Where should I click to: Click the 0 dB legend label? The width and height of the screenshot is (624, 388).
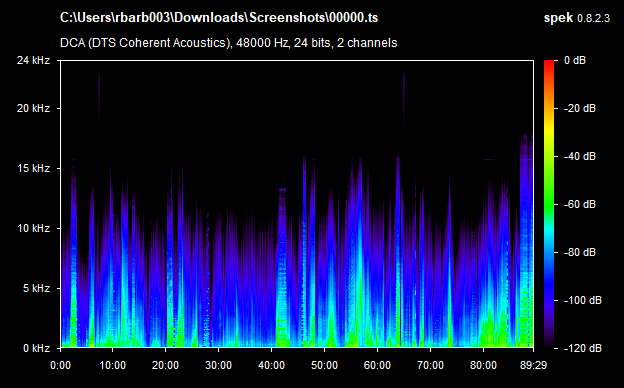pyautogui.click(x=575, y=60)
